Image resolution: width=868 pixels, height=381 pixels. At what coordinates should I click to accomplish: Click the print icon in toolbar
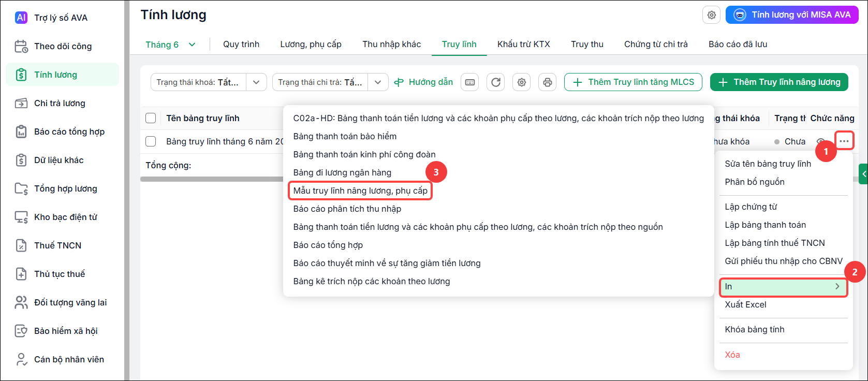(548, 82)
